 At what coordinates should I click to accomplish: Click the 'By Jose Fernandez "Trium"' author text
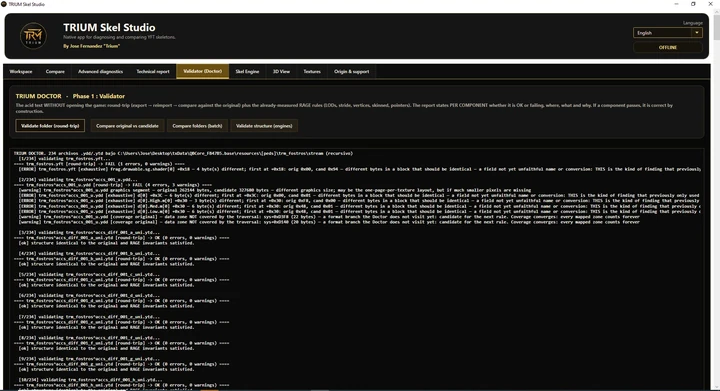coord(91,46)
